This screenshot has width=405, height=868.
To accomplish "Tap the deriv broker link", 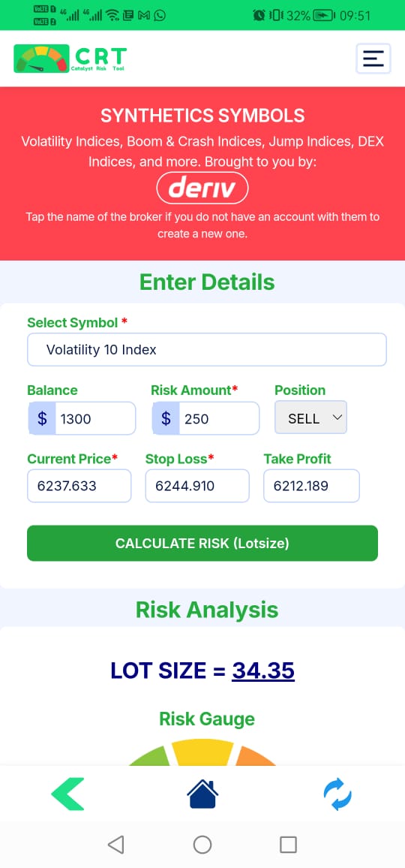I will 202,188.
